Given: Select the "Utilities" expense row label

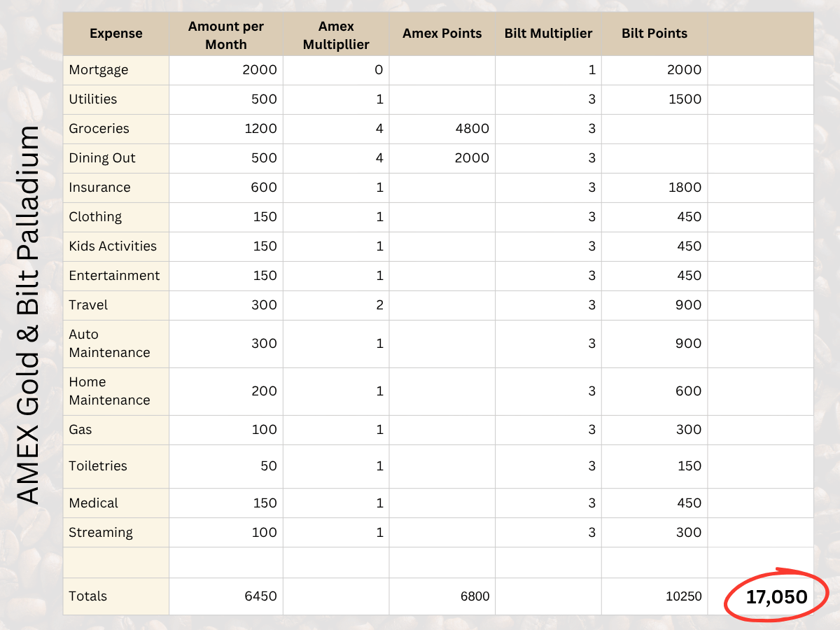Looking at the screenshot, I should click(93, 99).
